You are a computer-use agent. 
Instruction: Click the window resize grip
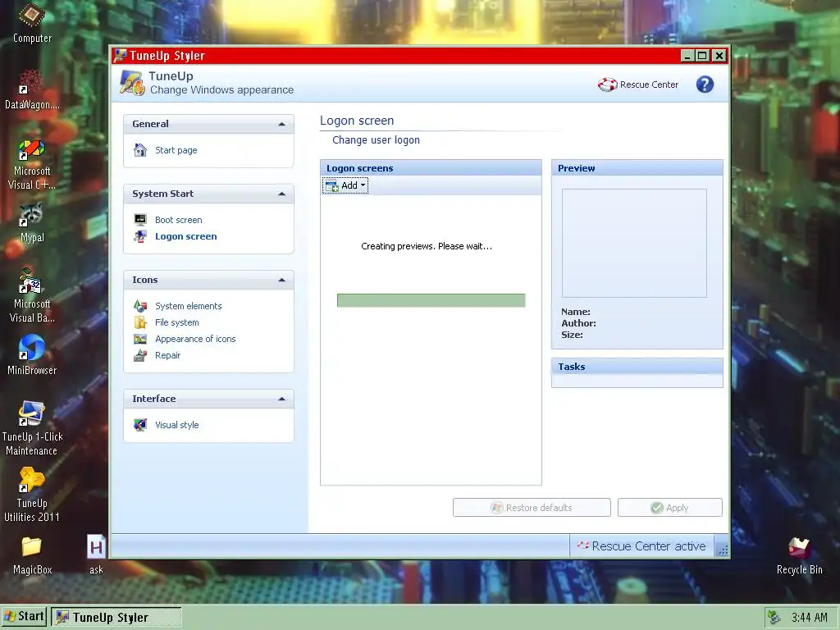click(723, 550)
